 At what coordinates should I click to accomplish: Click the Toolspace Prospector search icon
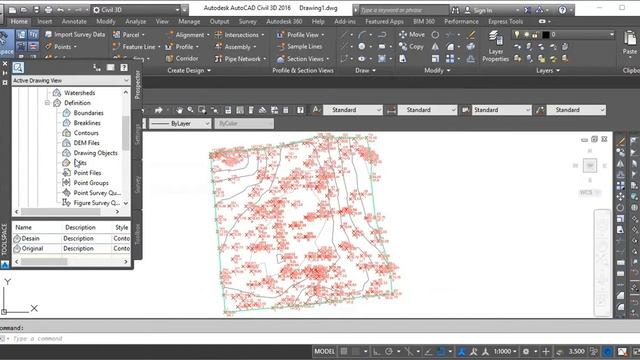(18, 67)
